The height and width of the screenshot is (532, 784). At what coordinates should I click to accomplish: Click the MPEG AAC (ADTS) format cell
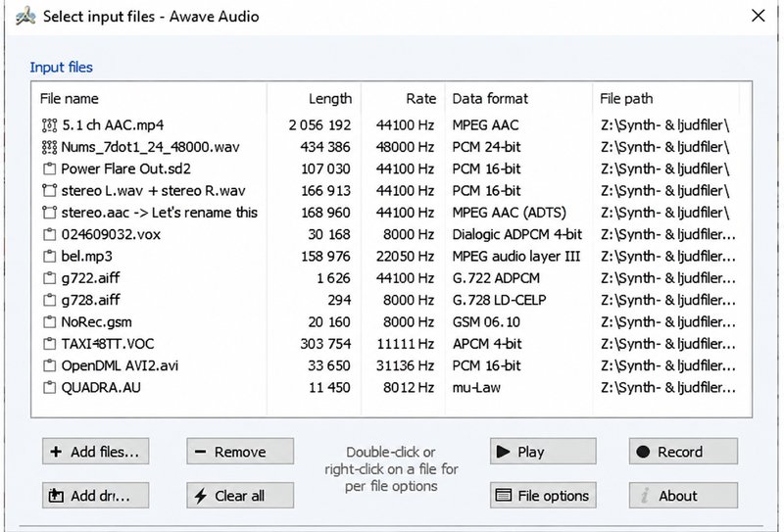509,213
